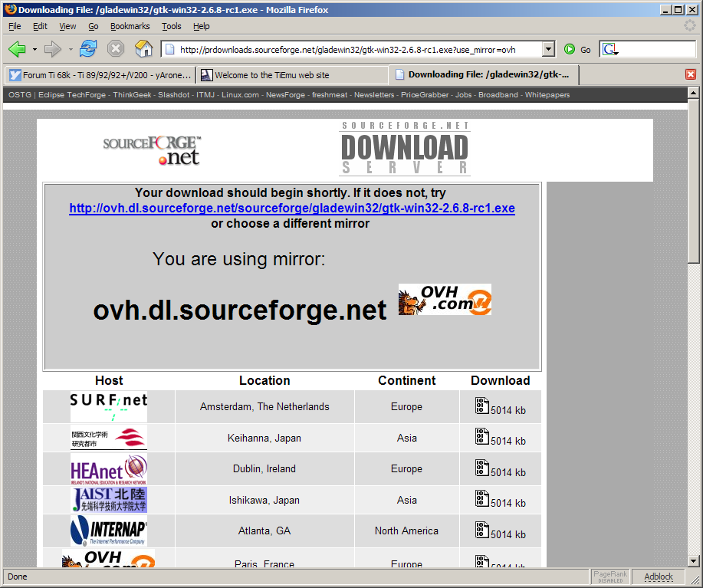Click the download icon for Ishikawa mirror
The width and height of the screenshot is (703, 588).
(x=482, y=499)
